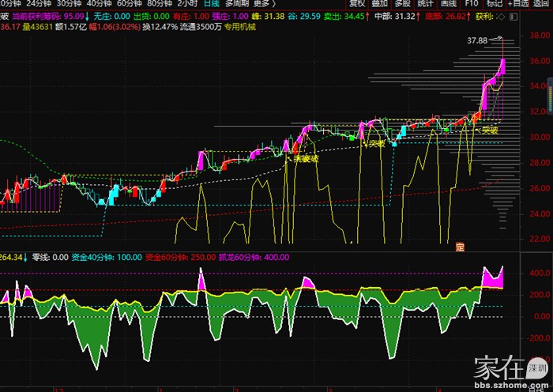This screenshot has height=392, width=553.
Task: Expand the 更多 periods dropdown
Action: [261, 4]
